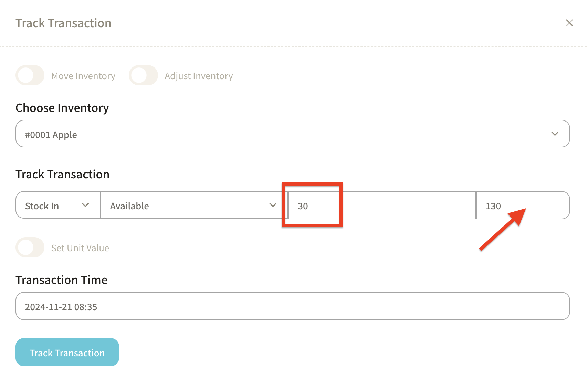588x389 pixels.
Task: Click the Move Inventory label text
Action: (x=83, y=76)
